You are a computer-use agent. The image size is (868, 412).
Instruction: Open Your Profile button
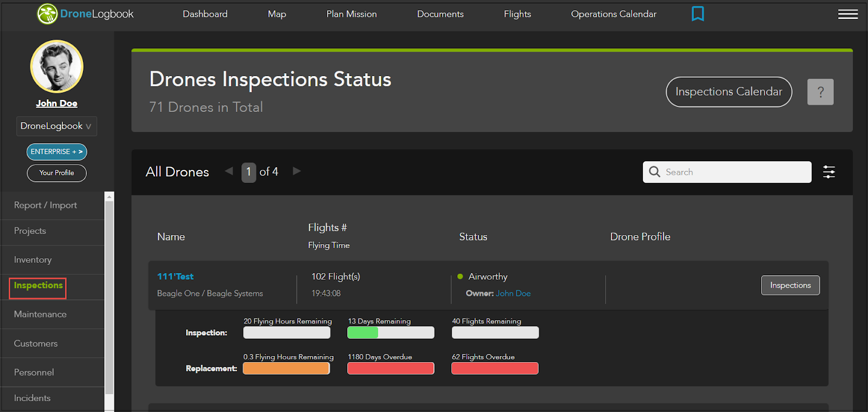57,173
